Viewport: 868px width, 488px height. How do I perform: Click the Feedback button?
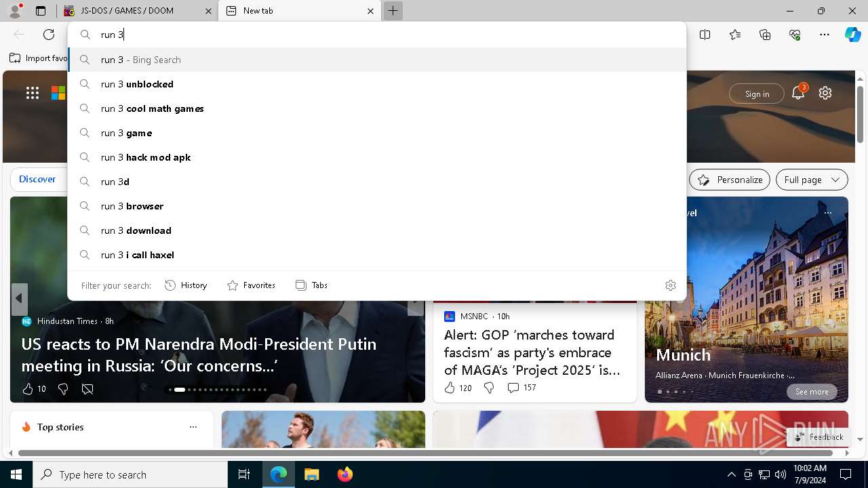pos(818,437)
